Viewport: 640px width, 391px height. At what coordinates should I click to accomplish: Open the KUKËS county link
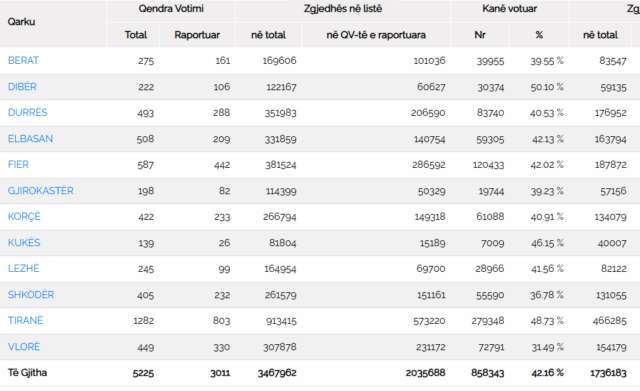[x=24, y=243]
